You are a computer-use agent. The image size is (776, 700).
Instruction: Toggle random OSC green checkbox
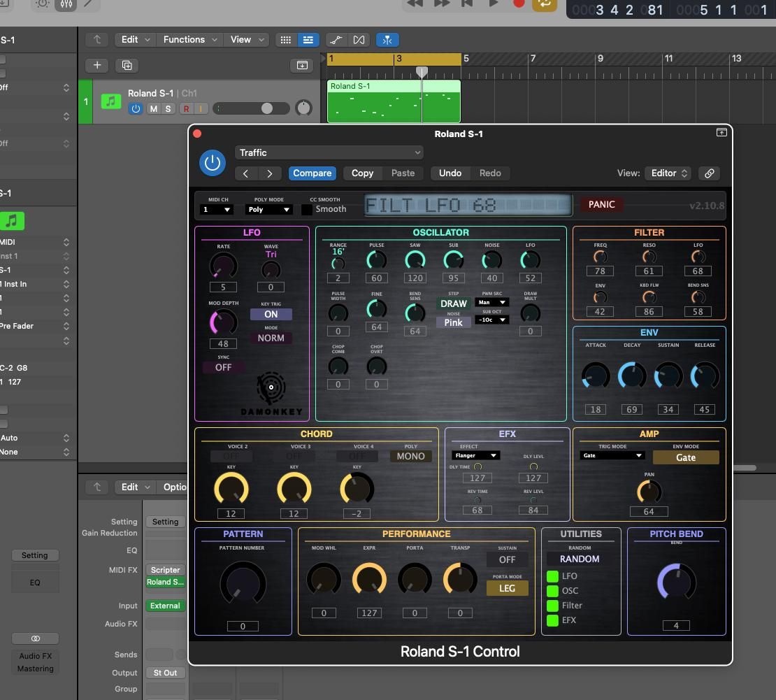coord(552,591)
